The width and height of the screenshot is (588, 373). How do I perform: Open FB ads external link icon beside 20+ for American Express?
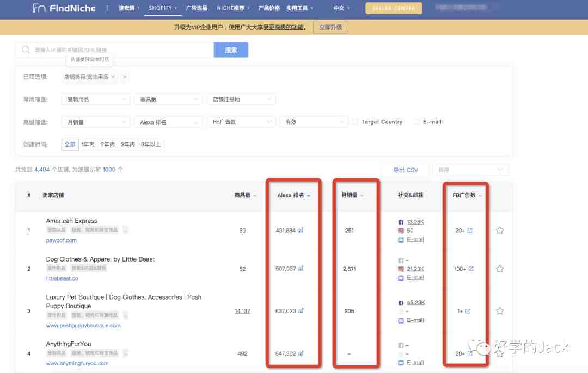point(470,231)
